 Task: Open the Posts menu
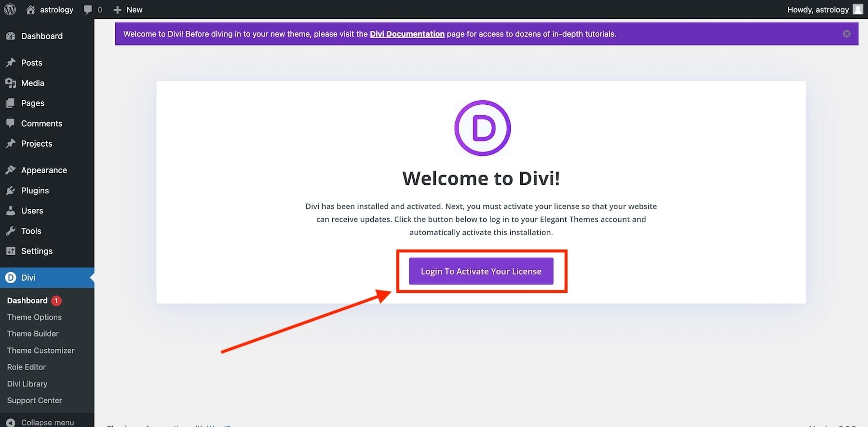[x=32, y=63]
